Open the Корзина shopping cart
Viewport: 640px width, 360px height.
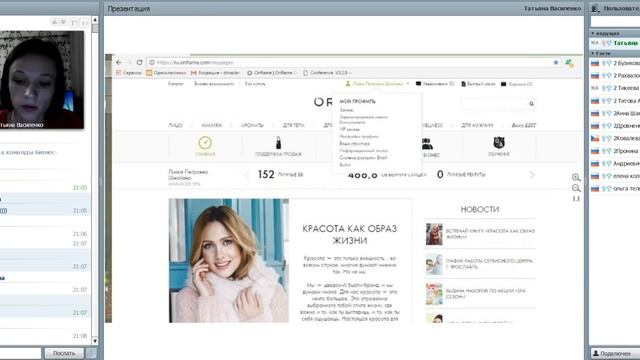pos(516,84)
